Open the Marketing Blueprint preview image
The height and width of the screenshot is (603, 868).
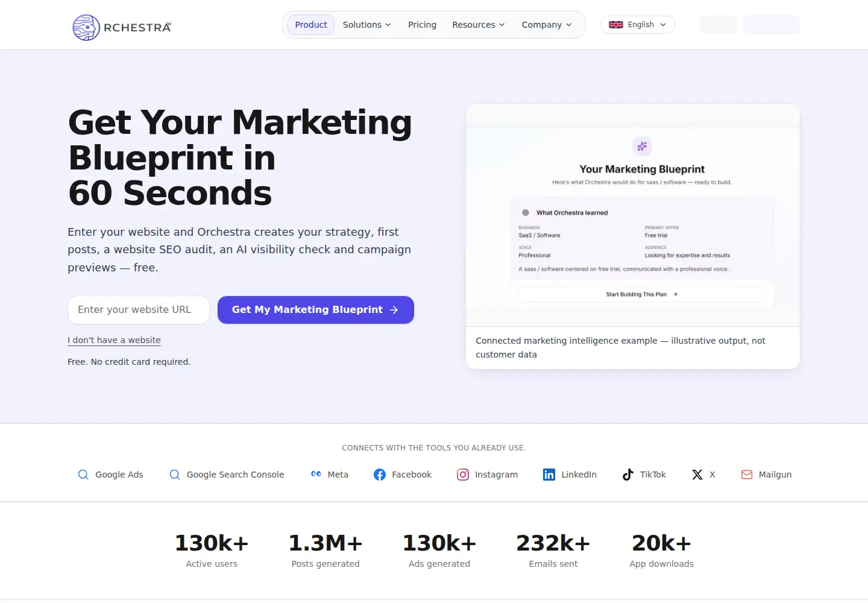tap(633, 215)
